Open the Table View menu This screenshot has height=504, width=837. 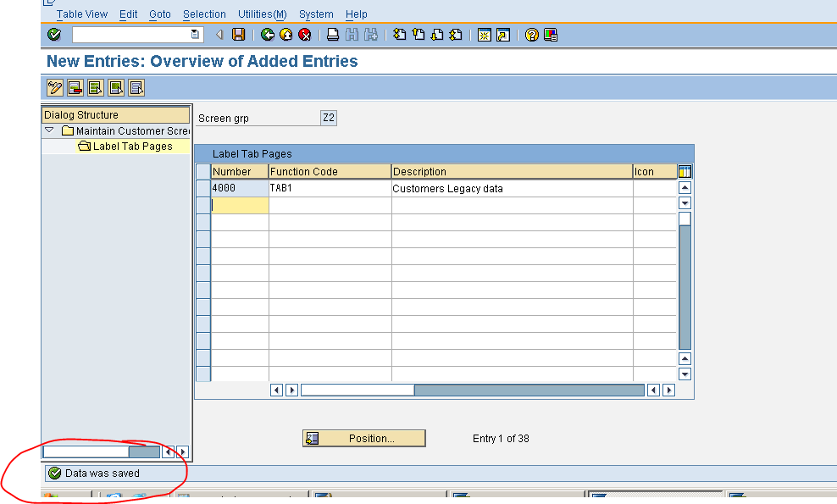point(81,14)
